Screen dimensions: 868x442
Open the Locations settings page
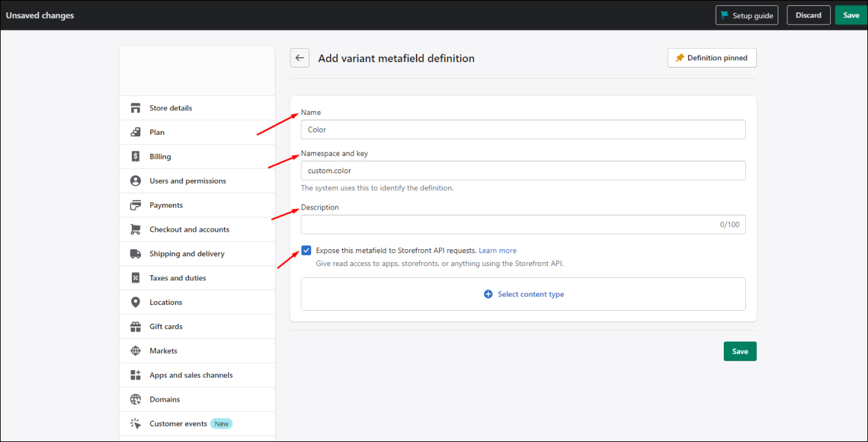tap(198, 302)
